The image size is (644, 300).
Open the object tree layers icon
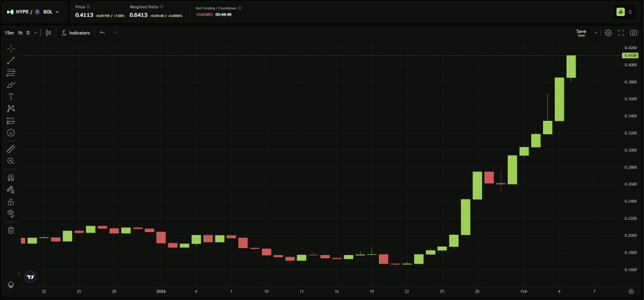11,284
